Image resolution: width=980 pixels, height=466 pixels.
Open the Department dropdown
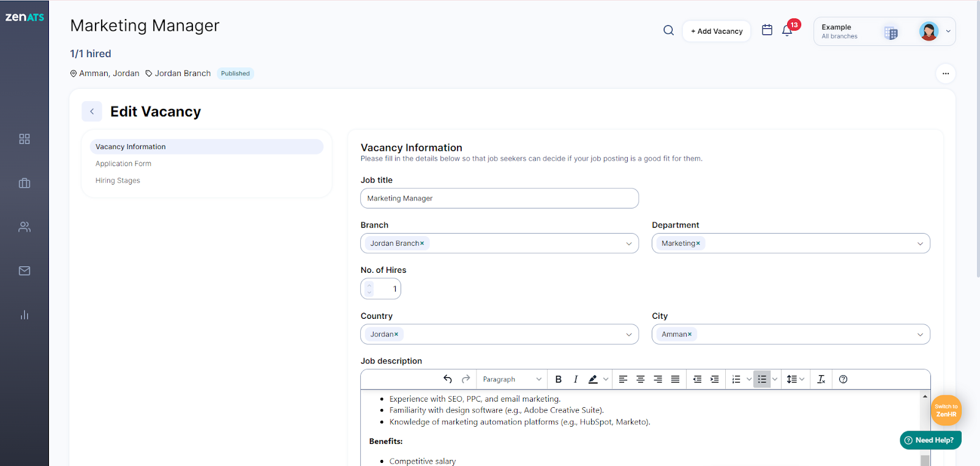click(x=791, y=243)
